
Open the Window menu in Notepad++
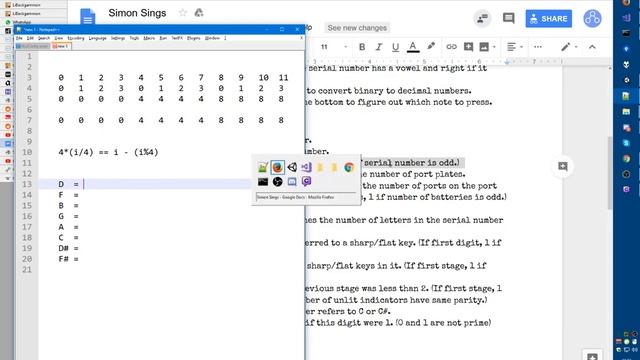[212, 38]
